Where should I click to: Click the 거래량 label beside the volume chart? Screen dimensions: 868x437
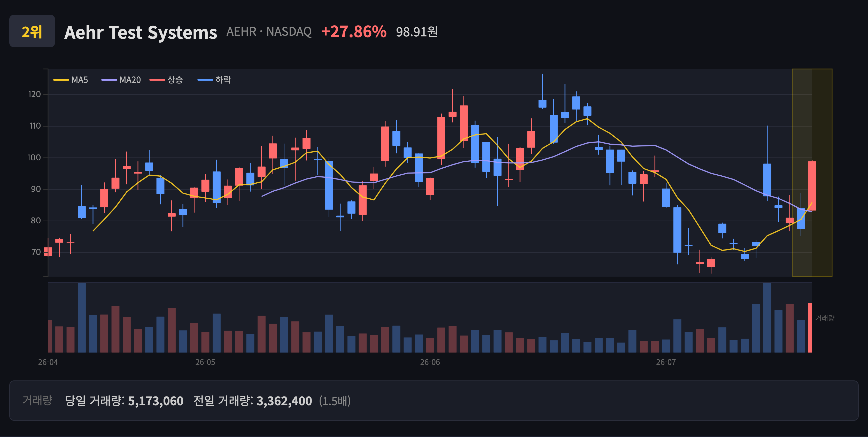click(x=825, y=318)
